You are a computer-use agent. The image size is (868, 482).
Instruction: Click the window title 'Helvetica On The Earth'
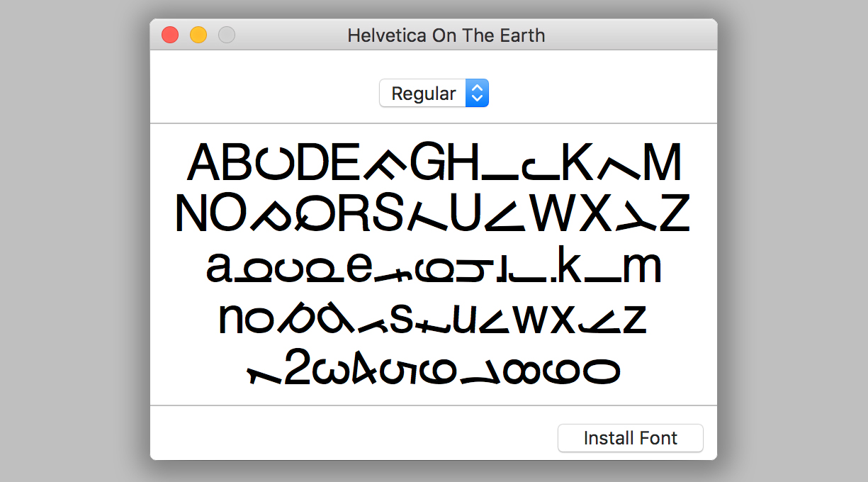coord(446,35)
